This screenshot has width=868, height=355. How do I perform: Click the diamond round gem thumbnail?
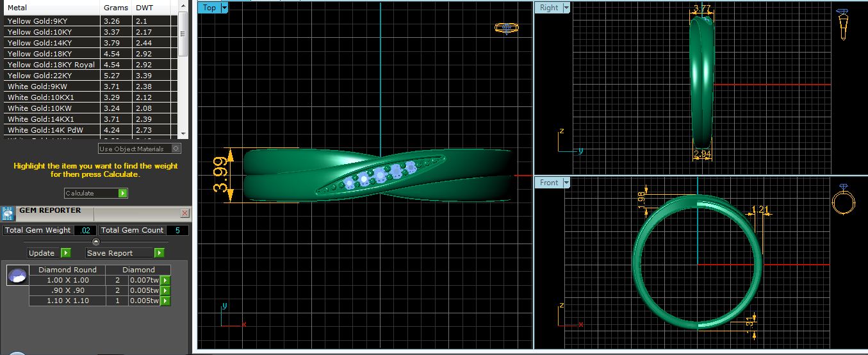click(x=17, y=276)
